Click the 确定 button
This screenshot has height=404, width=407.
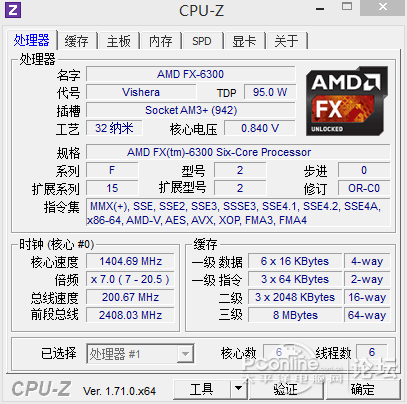(363, 389)
